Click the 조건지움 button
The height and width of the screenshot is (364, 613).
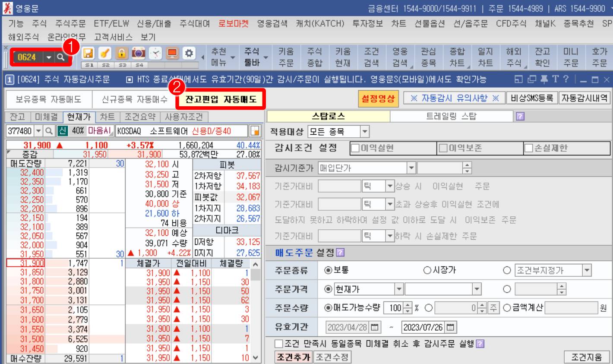click(587, 357)
